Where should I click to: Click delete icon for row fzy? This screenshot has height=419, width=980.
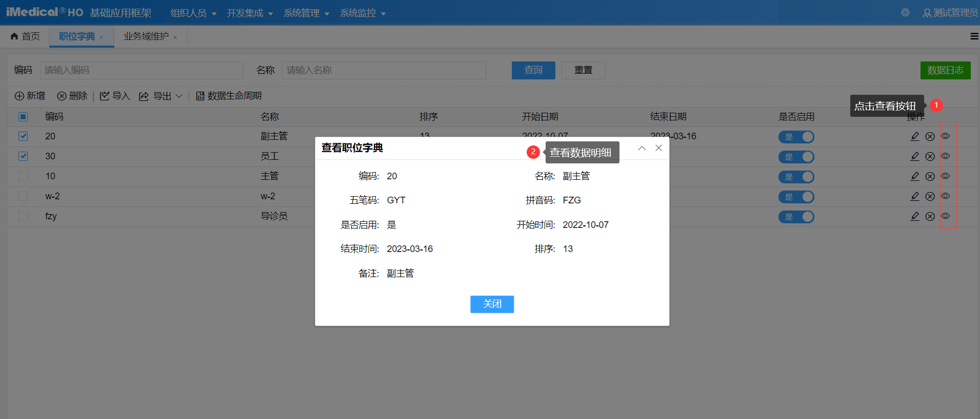(930, 216)
